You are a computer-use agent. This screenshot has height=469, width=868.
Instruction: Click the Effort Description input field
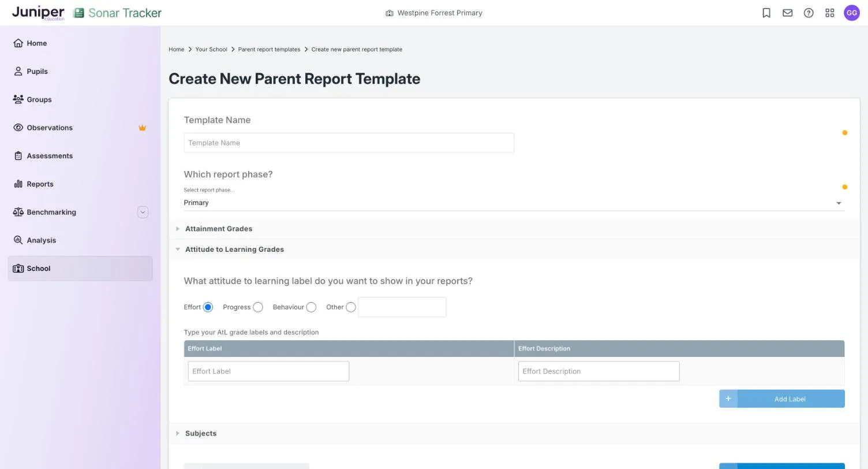[x=598, y=371]
